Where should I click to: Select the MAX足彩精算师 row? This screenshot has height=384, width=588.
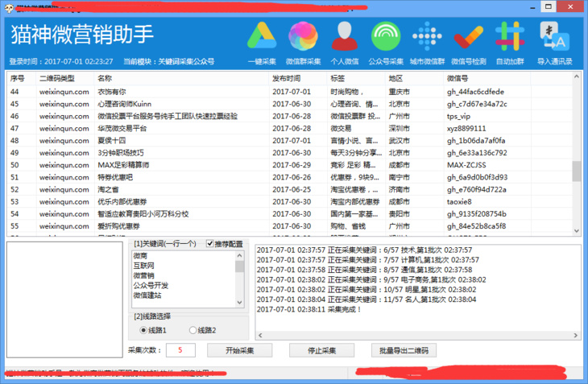click(x=289, y=165)
